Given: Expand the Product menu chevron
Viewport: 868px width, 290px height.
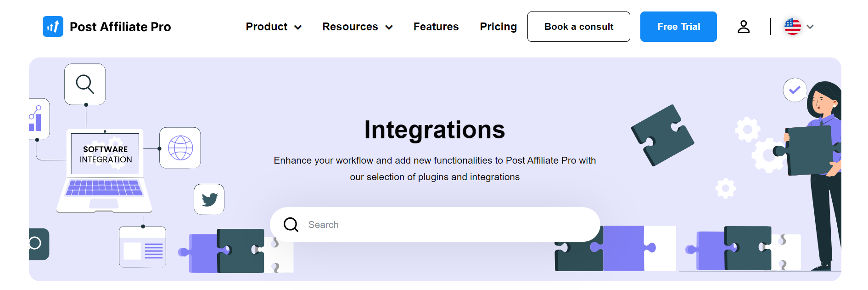Looking at the screenshot, I should pyautogui.click(x=298, y=27).
